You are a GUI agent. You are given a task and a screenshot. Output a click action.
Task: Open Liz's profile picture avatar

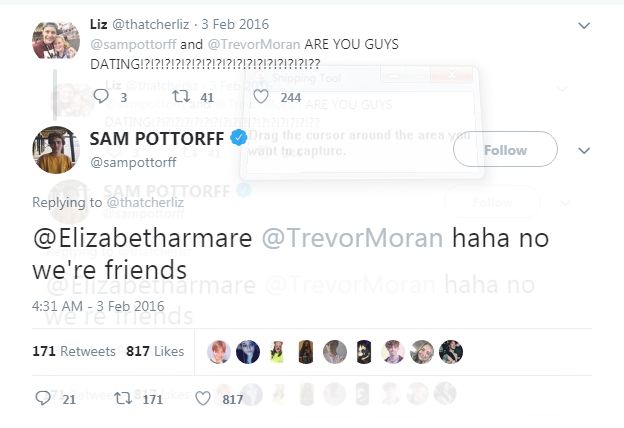56,41
